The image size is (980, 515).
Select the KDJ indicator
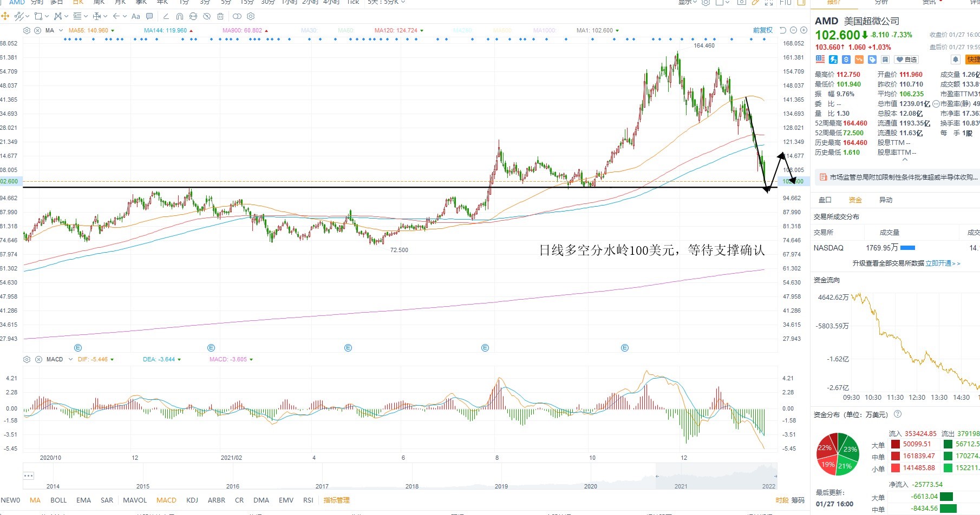pyautogui.click(x=192, y=500)
